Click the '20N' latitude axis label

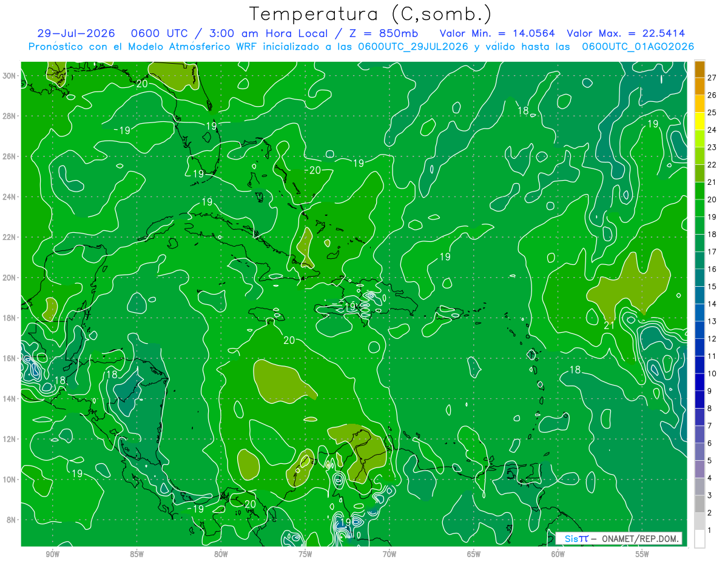9,278
